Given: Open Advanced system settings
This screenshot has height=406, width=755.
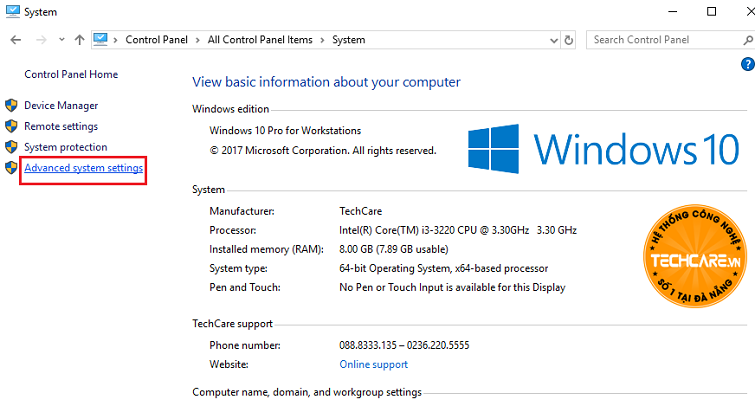Looking at the screenshot, I should tap(84, 168).
